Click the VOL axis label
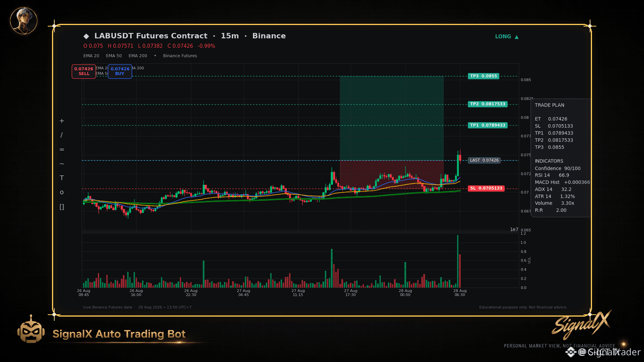 pyautogui.click(x=530, y=260)
